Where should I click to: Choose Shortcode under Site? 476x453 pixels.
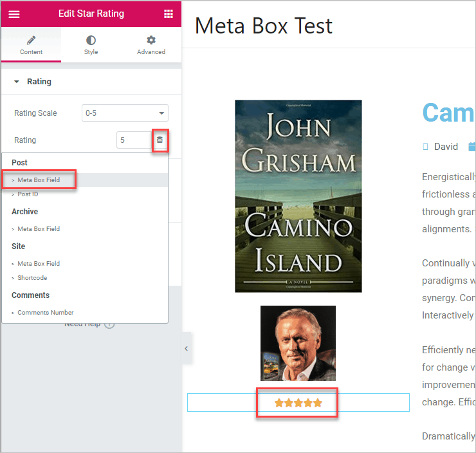(x=32, y=278)
